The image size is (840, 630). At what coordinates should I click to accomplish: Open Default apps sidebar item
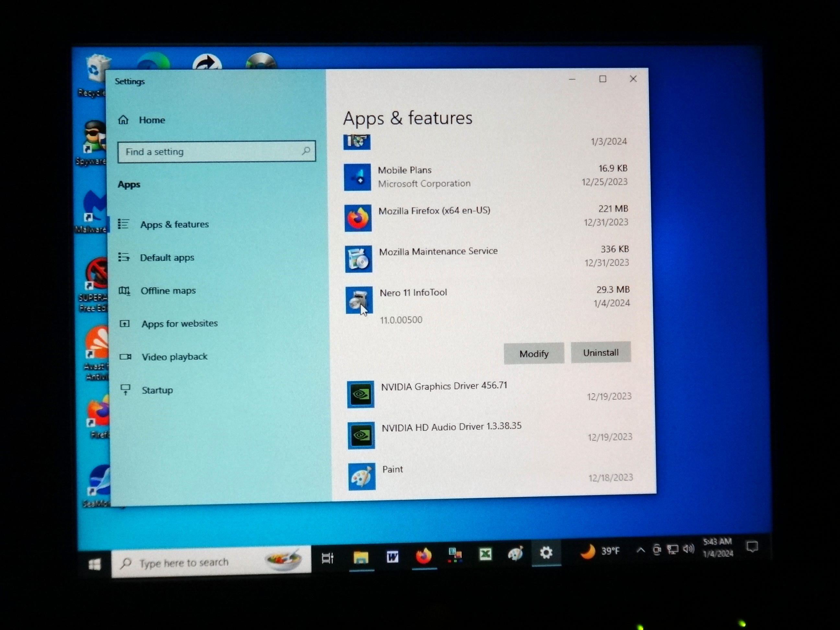coord(167,257)
